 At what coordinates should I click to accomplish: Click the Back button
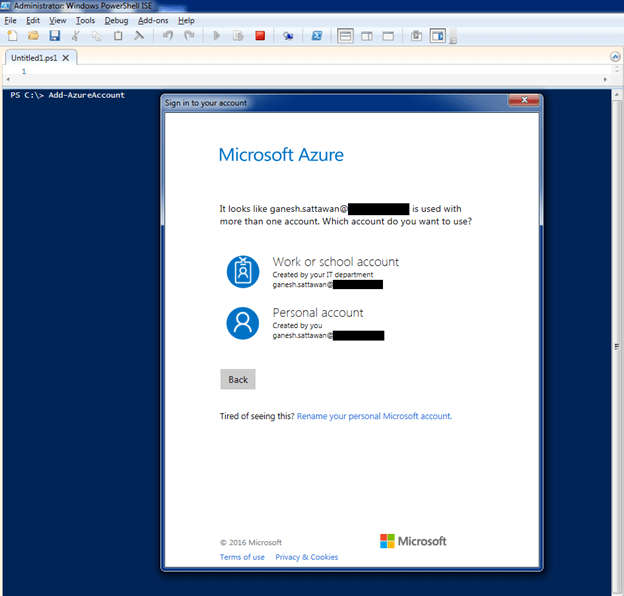click(238, 379)
